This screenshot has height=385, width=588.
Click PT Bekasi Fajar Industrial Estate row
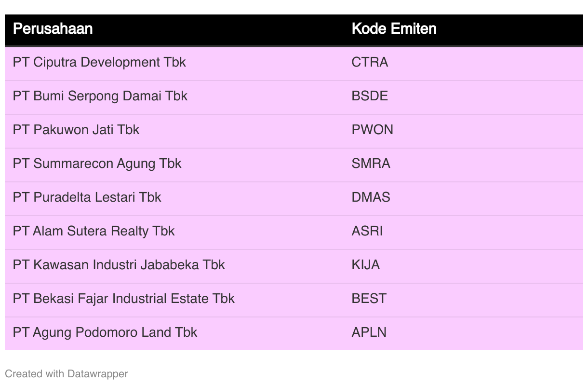[294, 299]
